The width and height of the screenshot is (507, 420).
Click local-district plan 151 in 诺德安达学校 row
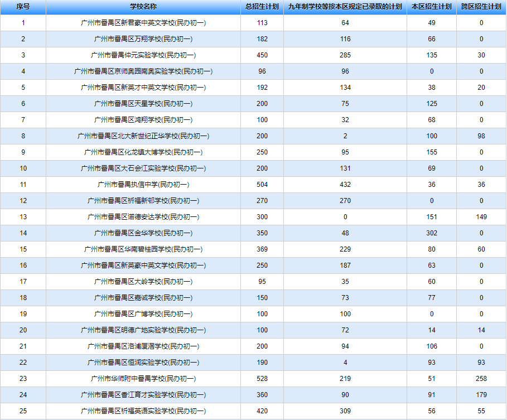click(x=432, y=217)
